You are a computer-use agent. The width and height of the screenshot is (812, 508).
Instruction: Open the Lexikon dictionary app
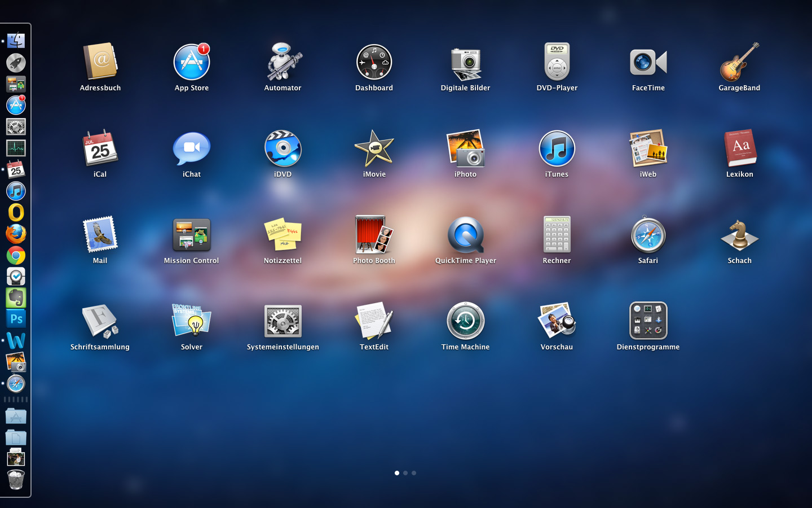[740, 148]
